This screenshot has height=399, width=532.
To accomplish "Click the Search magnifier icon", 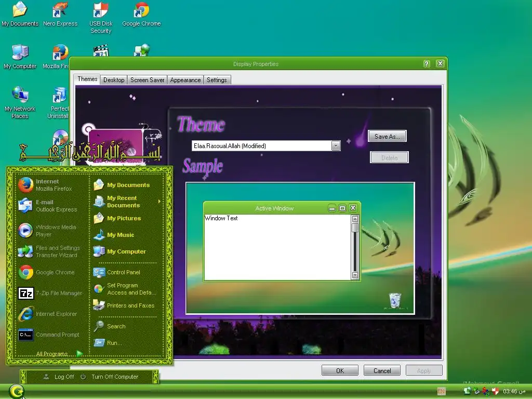I will [99, 326].
